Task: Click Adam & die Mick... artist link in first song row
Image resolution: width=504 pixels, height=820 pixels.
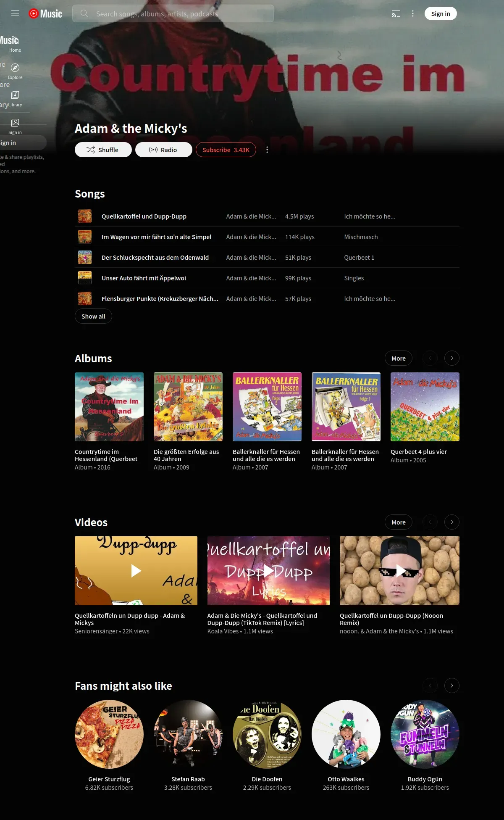Action: [251, 216]
